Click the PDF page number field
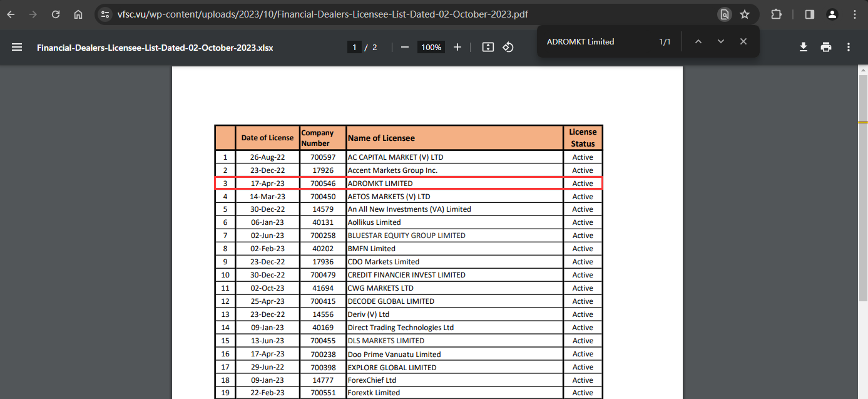Viewport: 868px width, 399px height. [x=354, y=48]
